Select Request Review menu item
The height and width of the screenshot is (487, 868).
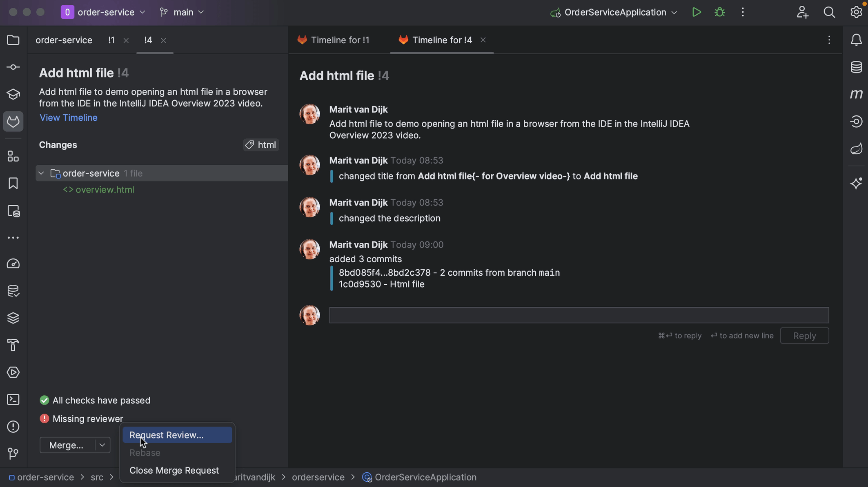tap(166, 435)
